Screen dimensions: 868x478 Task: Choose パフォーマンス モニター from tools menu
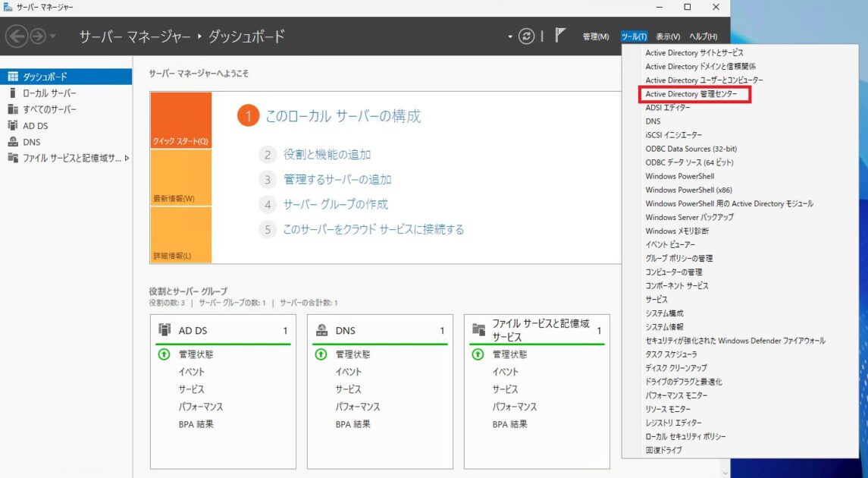pyautogui.click(x=676, y=395)
